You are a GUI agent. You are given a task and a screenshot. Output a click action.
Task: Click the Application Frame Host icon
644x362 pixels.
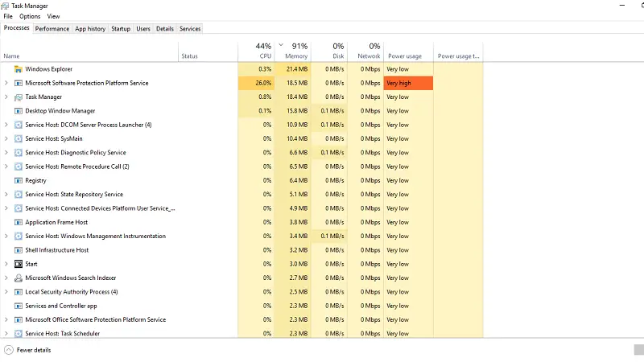(18, 222)
